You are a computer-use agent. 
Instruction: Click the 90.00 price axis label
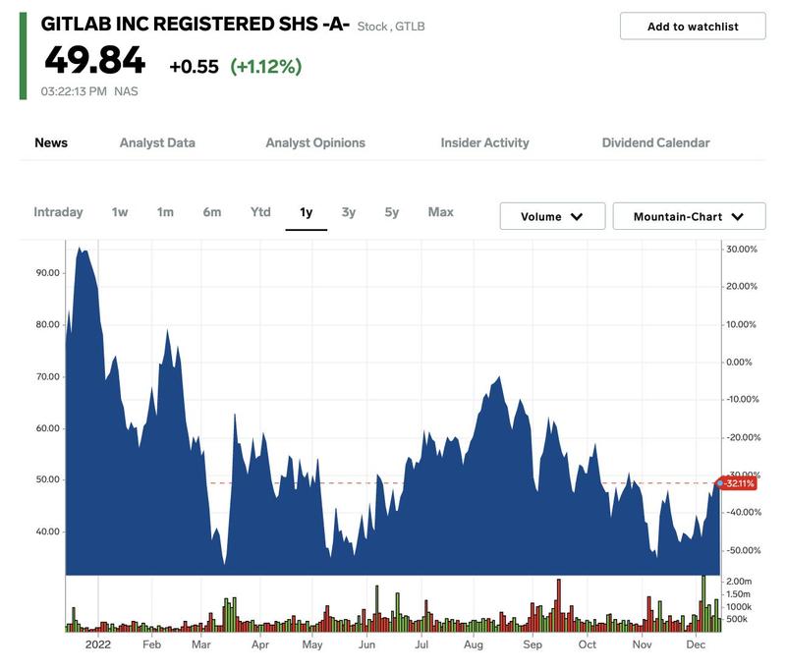pos(47,272)
